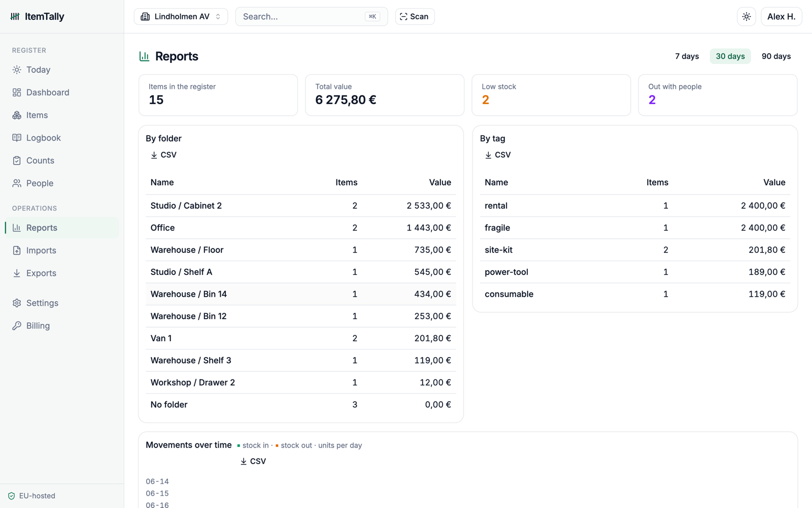The image size is (812, 508).
Task: Click the scan barcode frame icon
Action: coord(403,17)
